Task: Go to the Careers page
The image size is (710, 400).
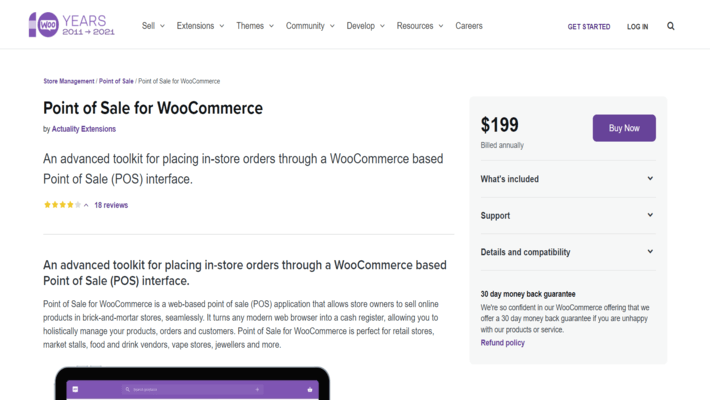Action: pyautogui.click(x=469, y=26)
